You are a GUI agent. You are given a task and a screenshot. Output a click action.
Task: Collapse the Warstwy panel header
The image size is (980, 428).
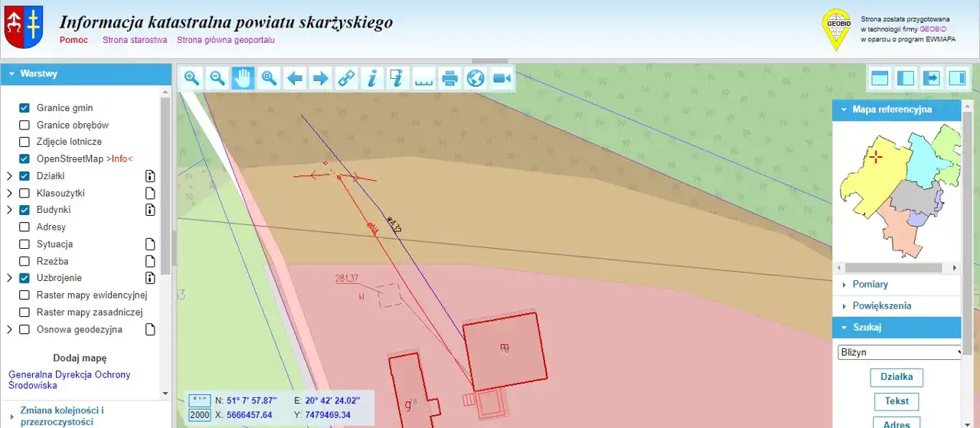click(x=38, y=74)
